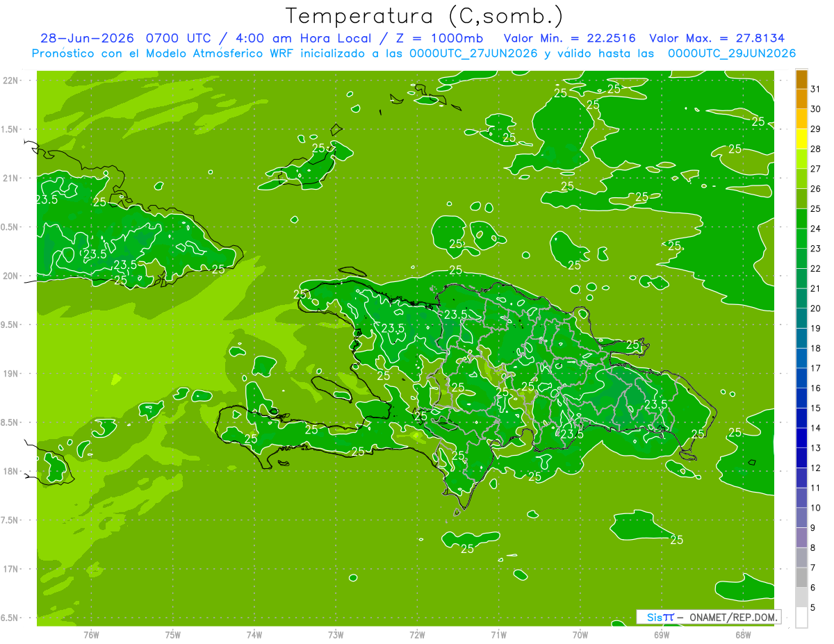Click the "70W" longitude axis label
Viewport: 834px width, 644px height.
pos(580,634)
